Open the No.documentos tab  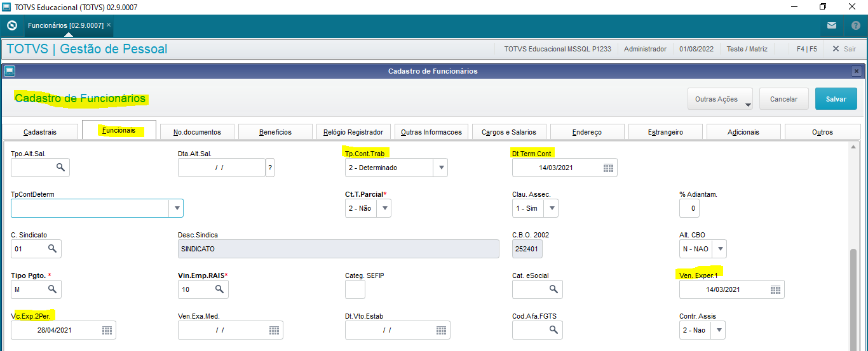click(x=198, y=132)
